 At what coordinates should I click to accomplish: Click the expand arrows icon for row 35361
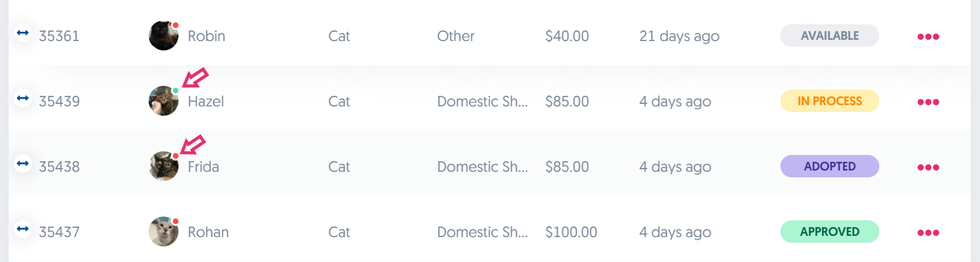pyautogui.click(x=23, y=33)
